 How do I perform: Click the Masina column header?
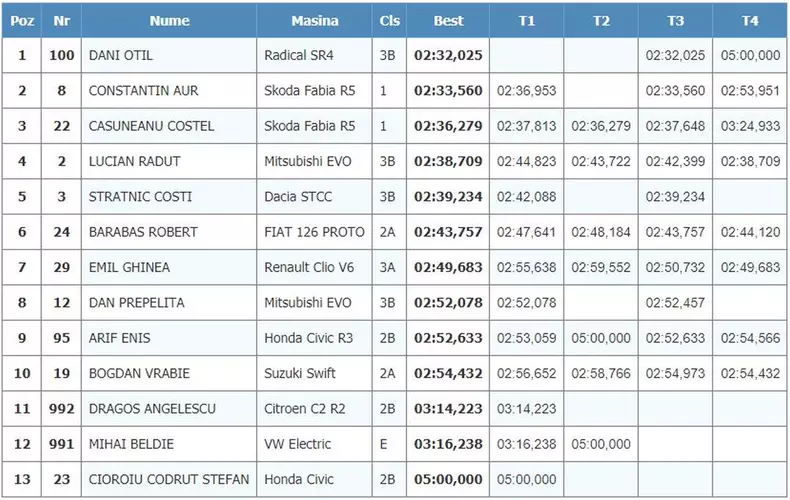point(314,20)
